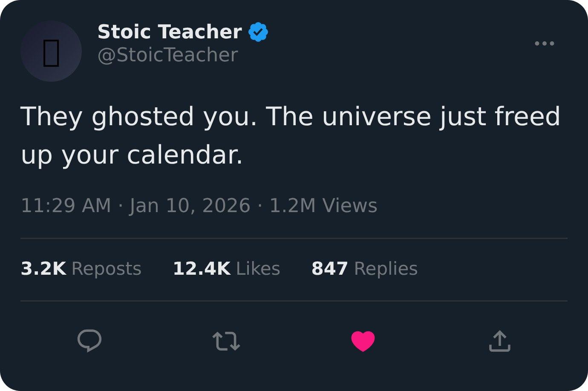Show the 3.2K Reposts list
Screen dimensions: 588x391
(x=81, y=269)
